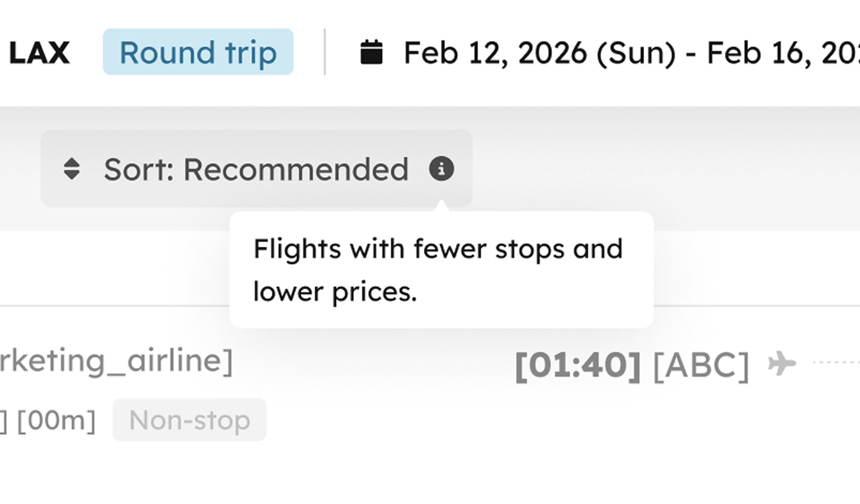The height and width of the screenshot is (504, 860).
Task: Click the Non-stop tag
Action: 189,420
